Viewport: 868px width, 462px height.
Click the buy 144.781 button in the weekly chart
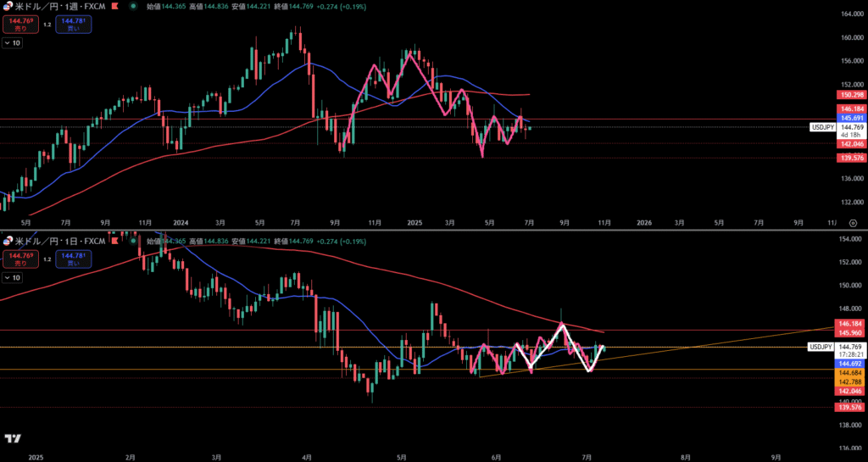(74, 25)
